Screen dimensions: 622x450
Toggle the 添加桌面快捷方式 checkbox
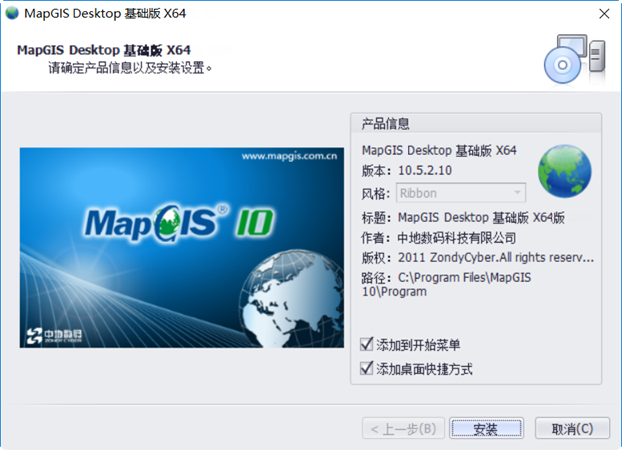(367, 368)
